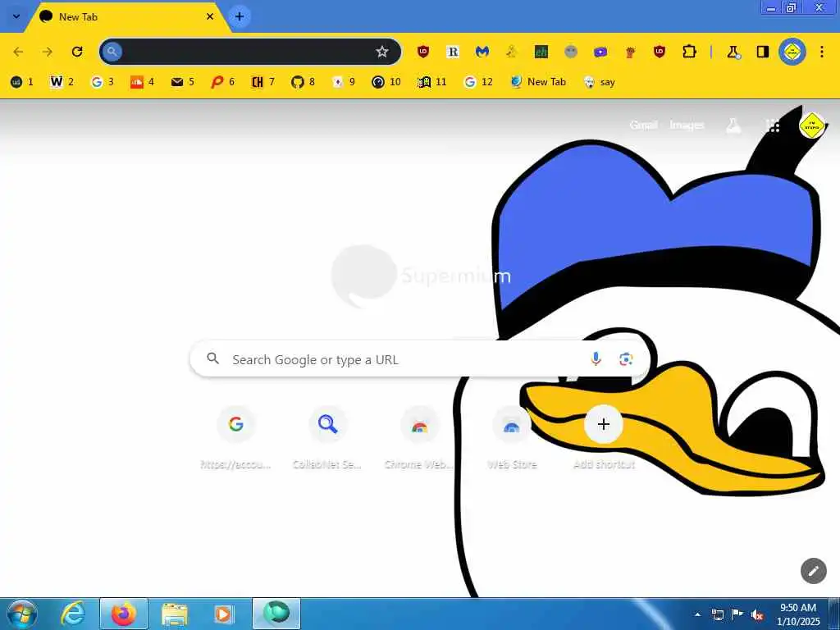Open the SoundCloud bookmark 4
840x630 pixels.
pos(143,82)
